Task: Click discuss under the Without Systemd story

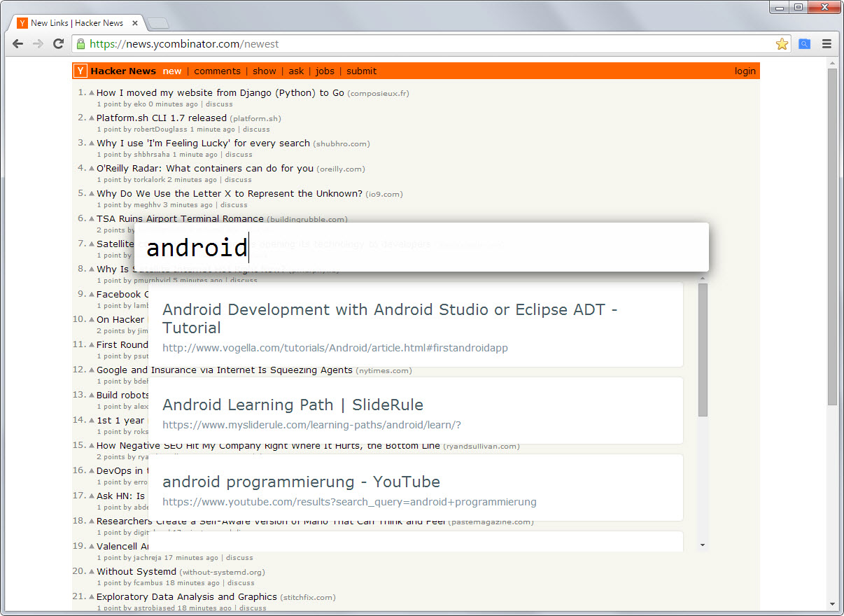Action: coord(241,583)
